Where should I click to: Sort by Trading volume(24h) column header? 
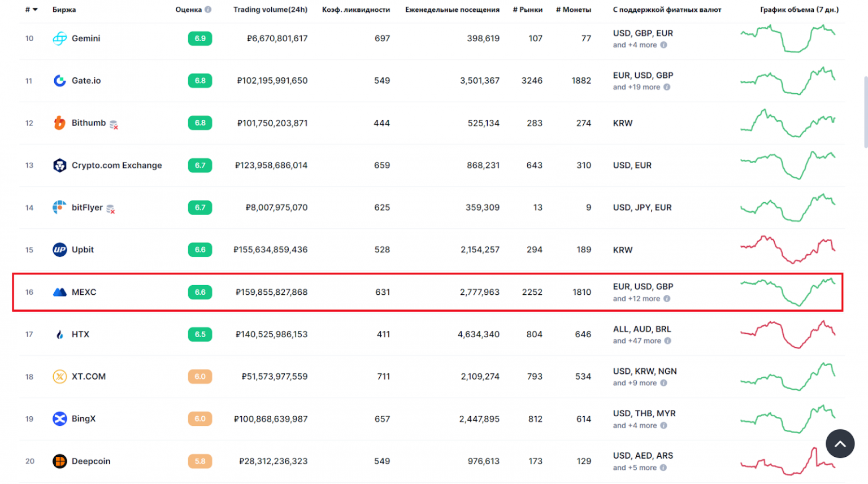pyautogui.click(x=270, y=10)
